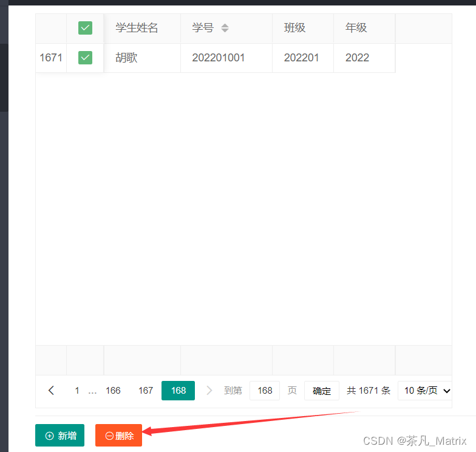Go to next page arrow

coord(209,390)
